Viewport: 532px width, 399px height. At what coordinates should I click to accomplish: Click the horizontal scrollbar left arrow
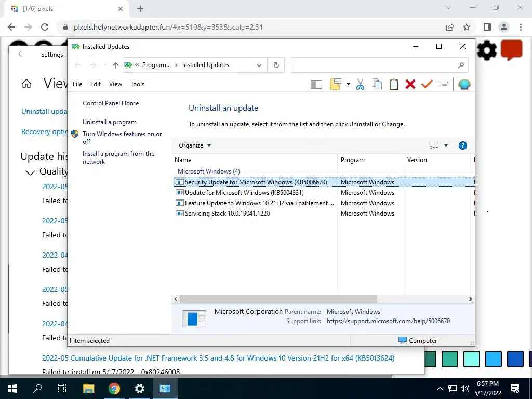click(x=176, y=299)
